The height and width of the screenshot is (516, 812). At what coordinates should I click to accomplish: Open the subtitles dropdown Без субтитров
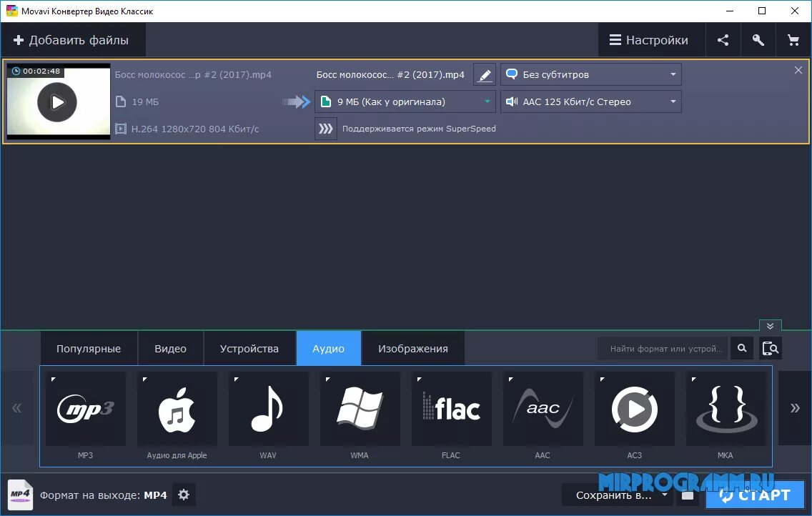[591, 74]
